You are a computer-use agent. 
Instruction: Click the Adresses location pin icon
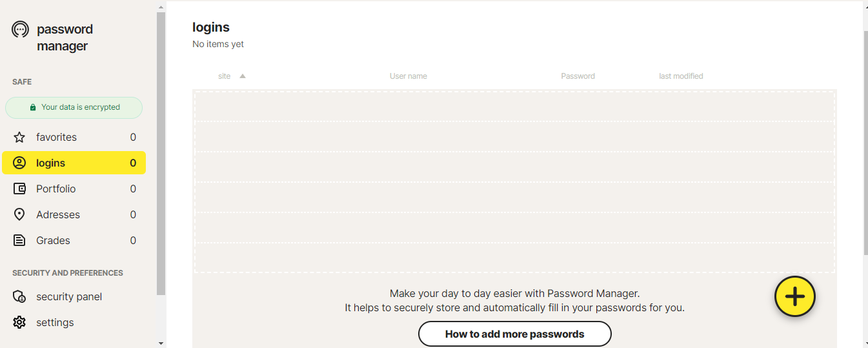pyautogui.click(x=19, y=215)
